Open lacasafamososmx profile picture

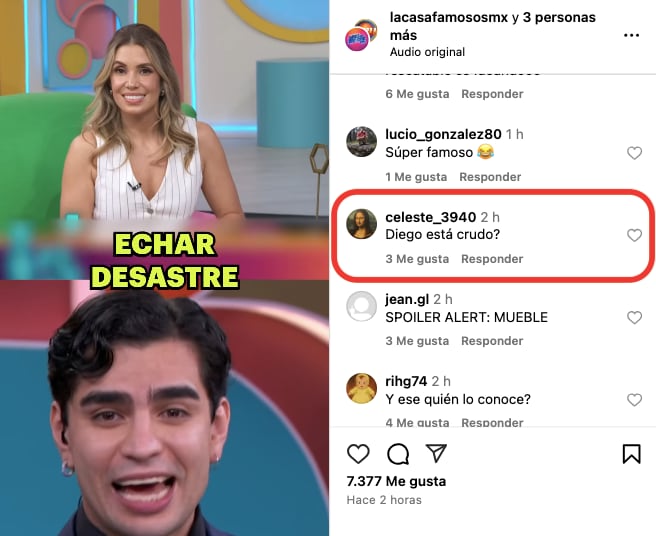(361, 35)
